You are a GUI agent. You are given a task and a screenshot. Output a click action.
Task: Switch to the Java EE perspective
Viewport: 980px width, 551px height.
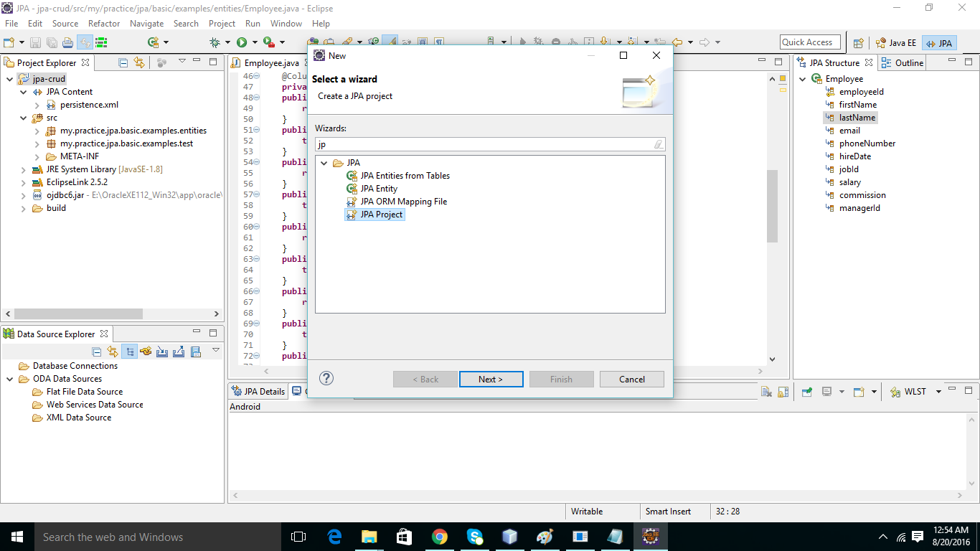(x=897, y=42)
